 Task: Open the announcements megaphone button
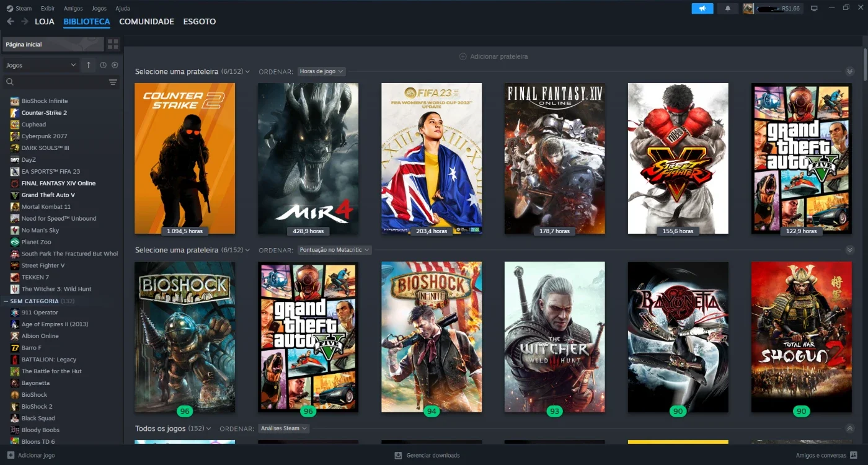(x=702, y=8)
